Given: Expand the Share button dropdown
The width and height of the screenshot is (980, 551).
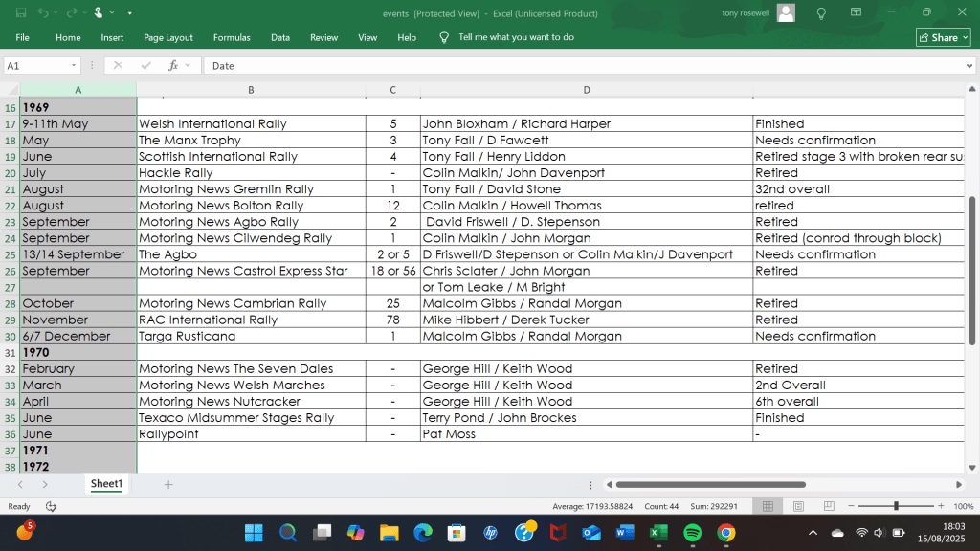Looking at the screenshot, I should click(x=964, y=37).
